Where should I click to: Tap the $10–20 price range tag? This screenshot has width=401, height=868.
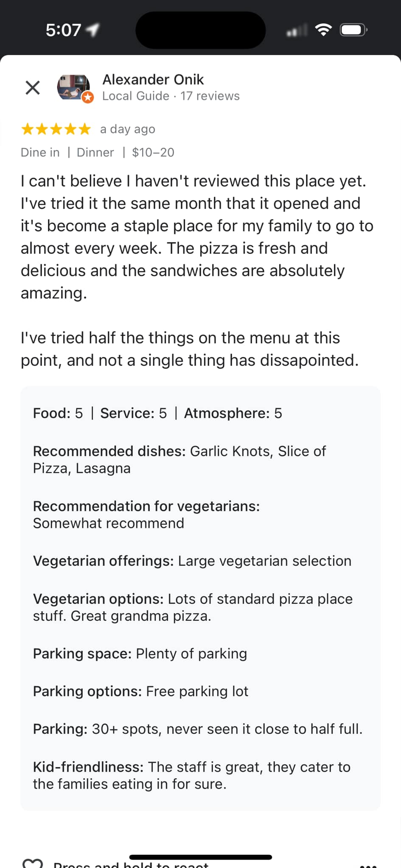(x=153, y=153)
